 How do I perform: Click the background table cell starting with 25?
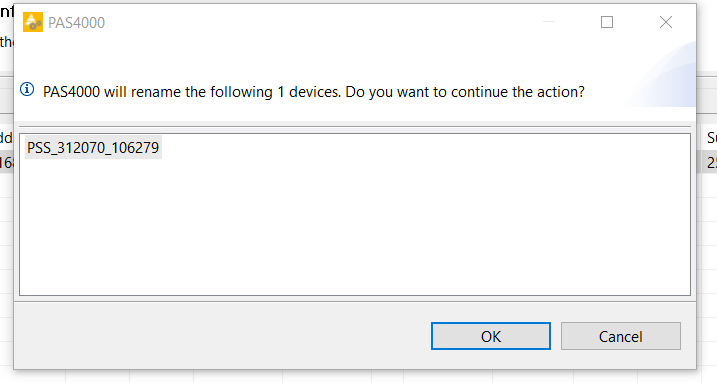click(712, 163)
